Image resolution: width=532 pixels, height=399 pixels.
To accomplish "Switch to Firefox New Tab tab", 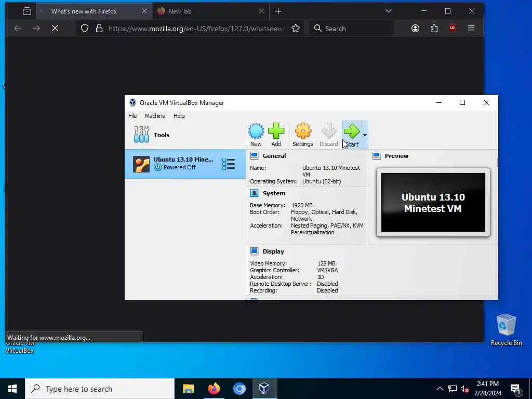I will coord(210,11).
